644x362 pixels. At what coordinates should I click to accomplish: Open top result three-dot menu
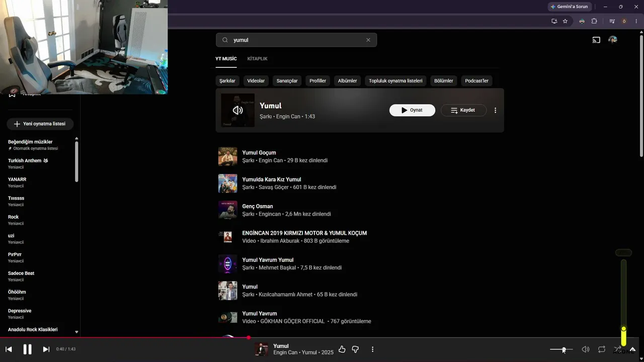tap(495, 110)
